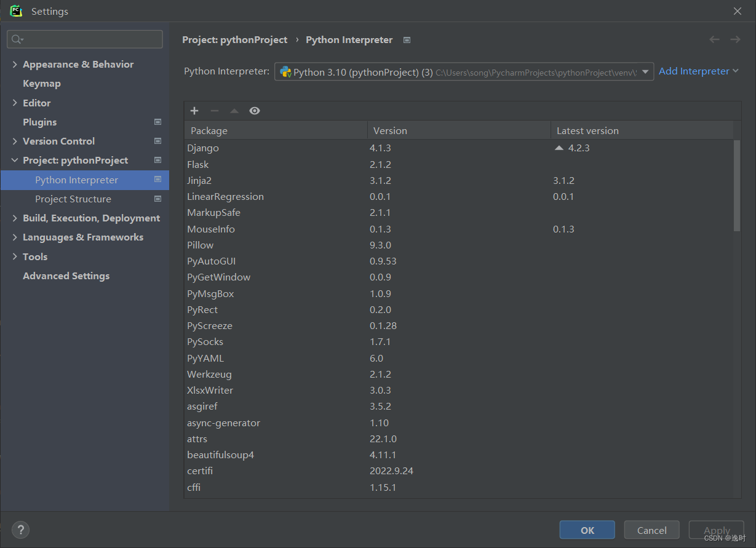The height and width of the screenshot is (548, 756).
Task: Click project icon next to Version Control
Action: point(157,141)
